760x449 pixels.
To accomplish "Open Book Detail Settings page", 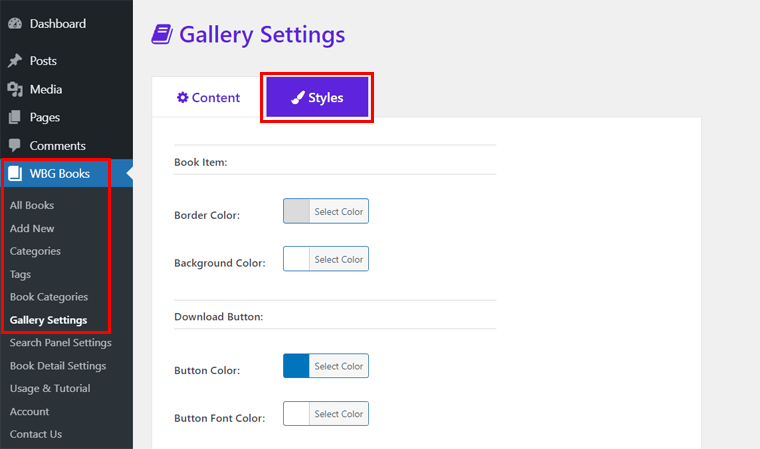I will [x=58, y=366].
